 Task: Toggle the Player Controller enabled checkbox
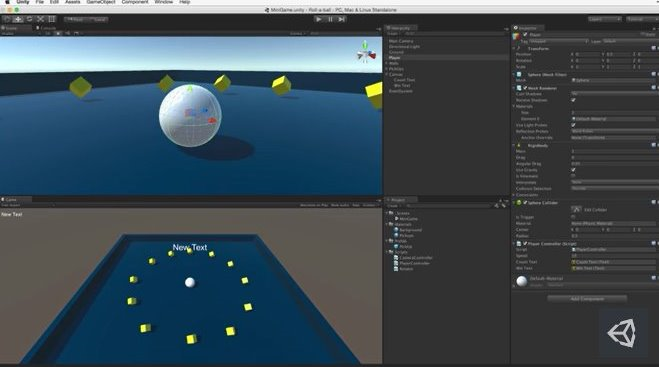point(525,243)
